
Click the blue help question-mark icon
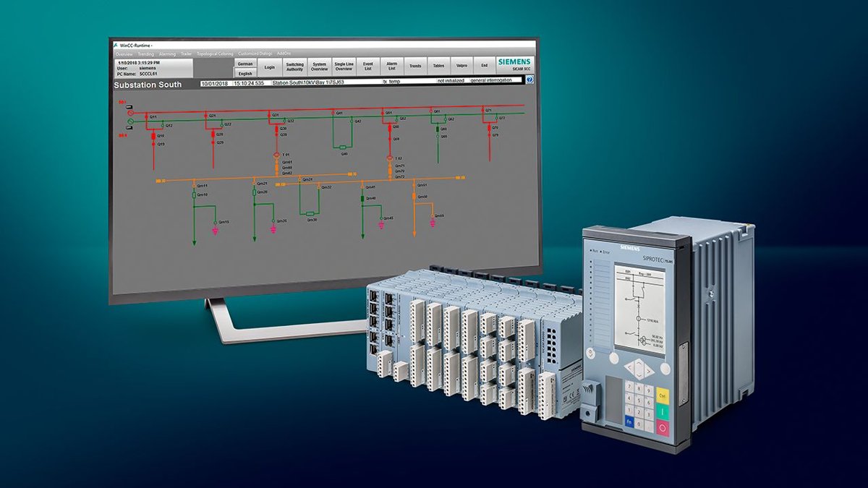pos(529,80)
